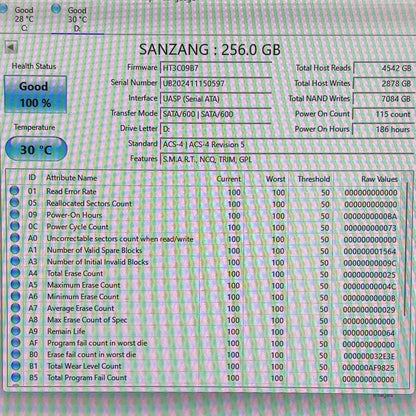
Task: Click the Transfer Mode field SATA/600
Action: tap(216, 114)
